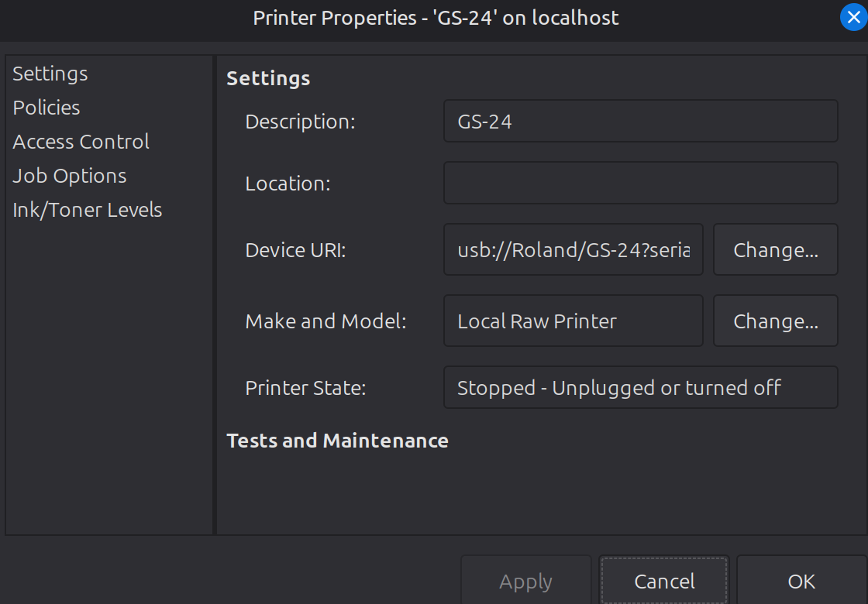Open the Policies page
868x604 pixels.
(46, 108)
